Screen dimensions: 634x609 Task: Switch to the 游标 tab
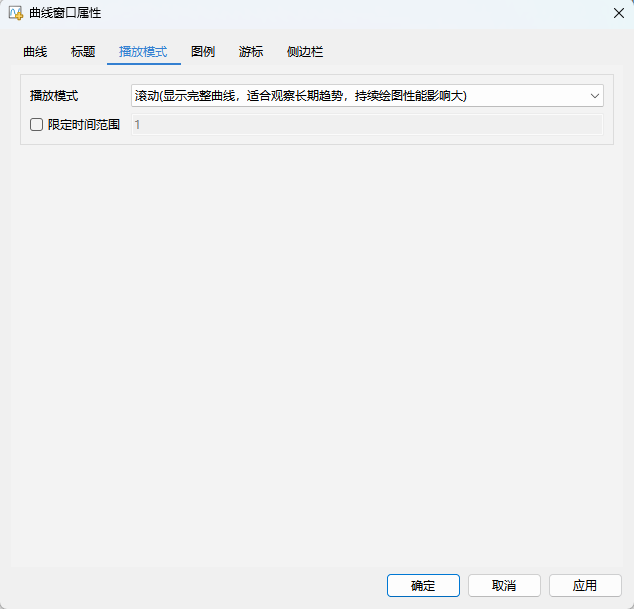251,51
